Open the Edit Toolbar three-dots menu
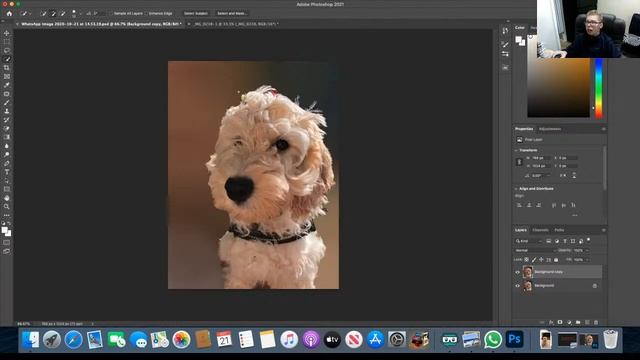The image size is (640, 360). tap(7, 215)
